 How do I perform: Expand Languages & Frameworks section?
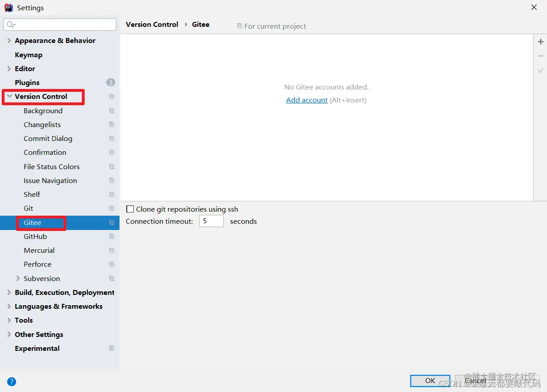click(9, 306)
